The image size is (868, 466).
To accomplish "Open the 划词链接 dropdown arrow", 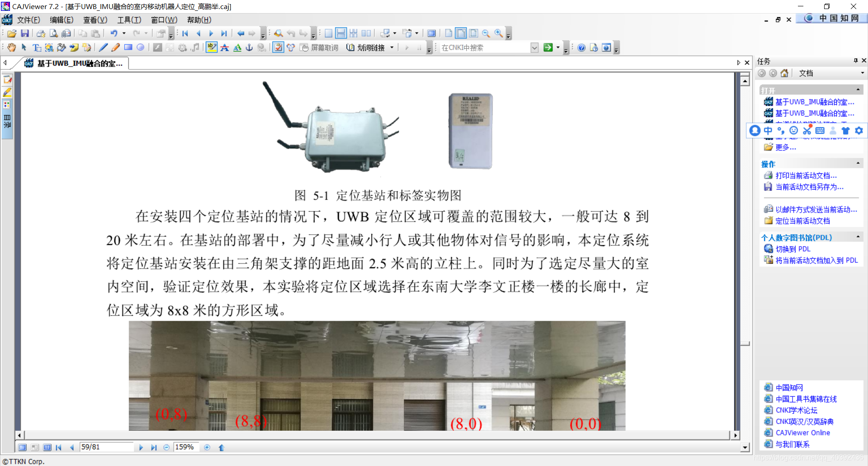I will (392, 48).
